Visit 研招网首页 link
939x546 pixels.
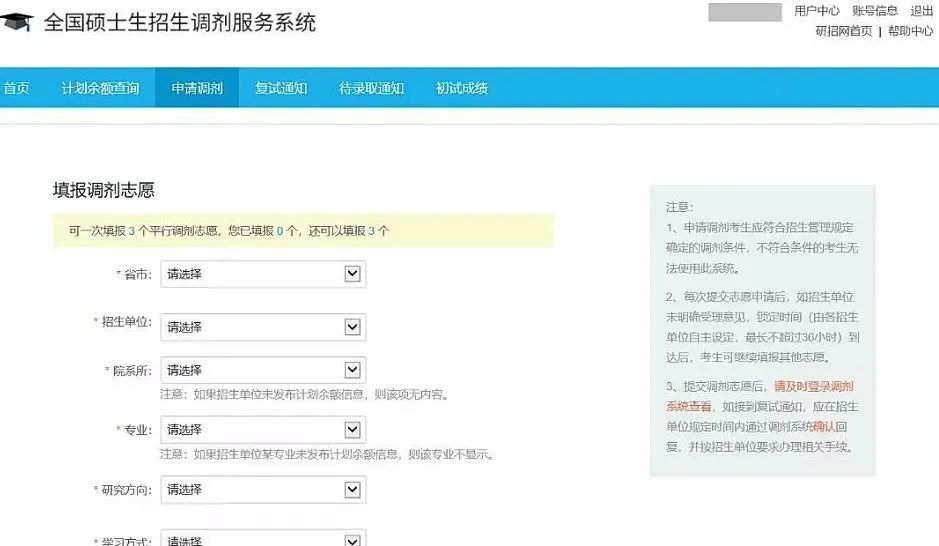tap(843, 31)
